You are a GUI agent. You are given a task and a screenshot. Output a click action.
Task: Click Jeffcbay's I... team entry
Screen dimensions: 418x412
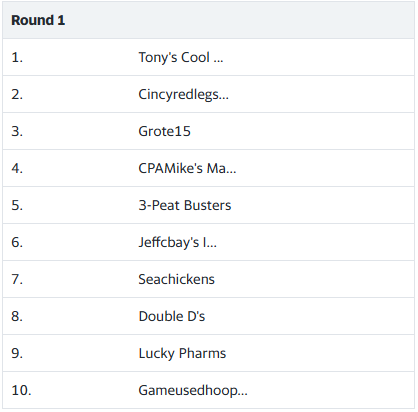pyautogui.click(x=177, y=242)
